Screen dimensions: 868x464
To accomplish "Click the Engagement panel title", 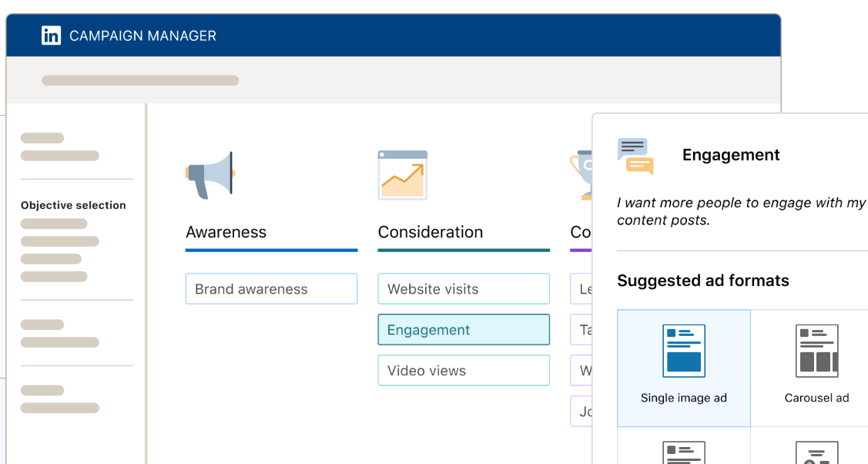I will point(730,154).
